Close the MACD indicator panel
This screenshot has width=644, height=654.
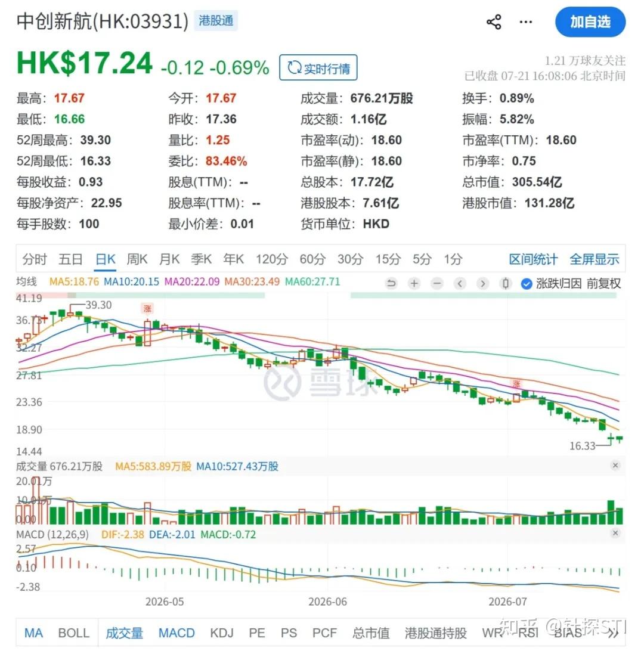(x=615, y=533)
